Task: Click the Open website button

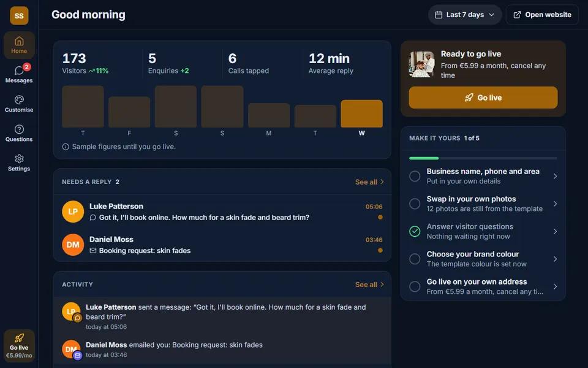Action: tap(542, 15)
